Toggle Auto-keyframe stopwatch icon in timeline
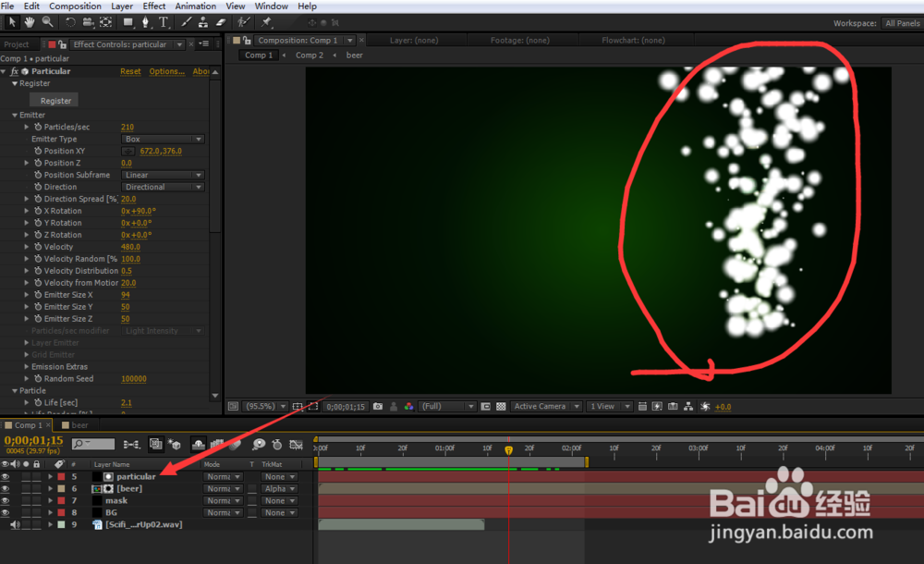 tap(277, 444)
